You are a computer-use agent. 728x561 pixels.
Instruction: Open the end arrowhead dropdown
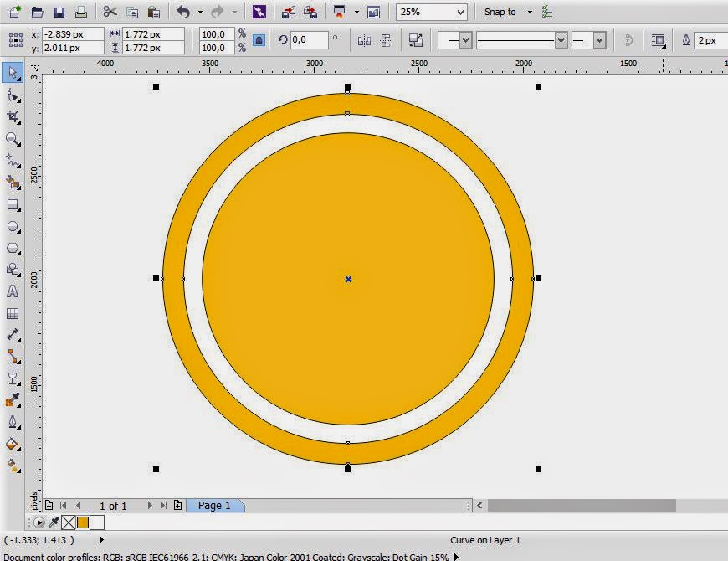coord(600,40)
